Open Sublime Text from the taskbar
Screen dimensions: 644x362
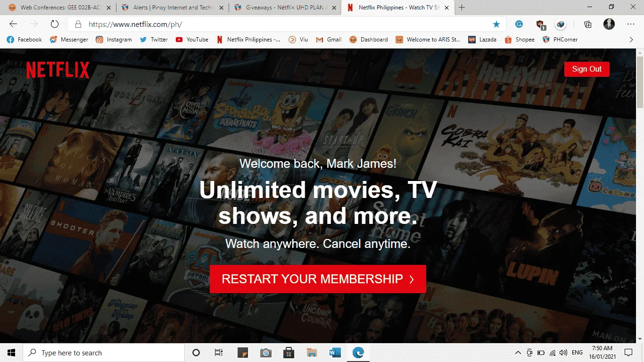242,353
